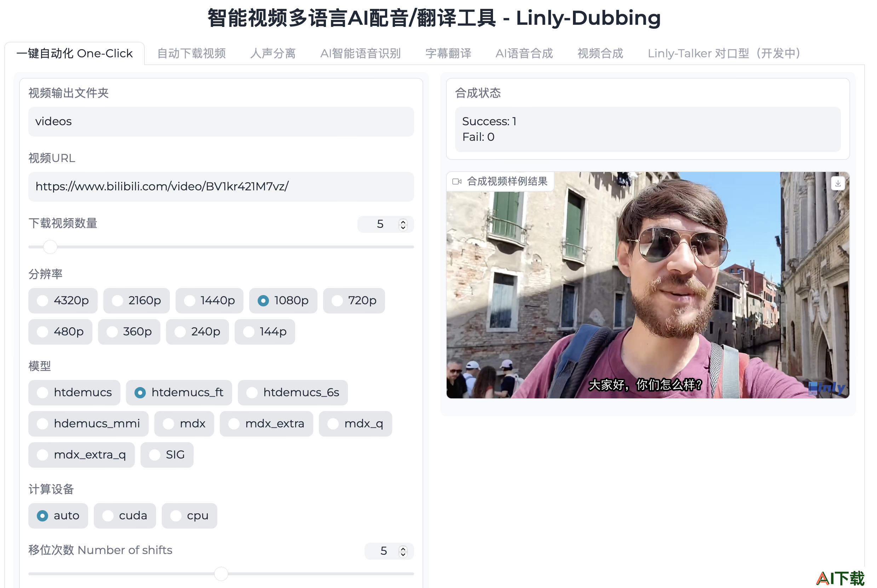Set compute device to cpu
Viewport: 877px width, 588px height.
pos(189,516)
